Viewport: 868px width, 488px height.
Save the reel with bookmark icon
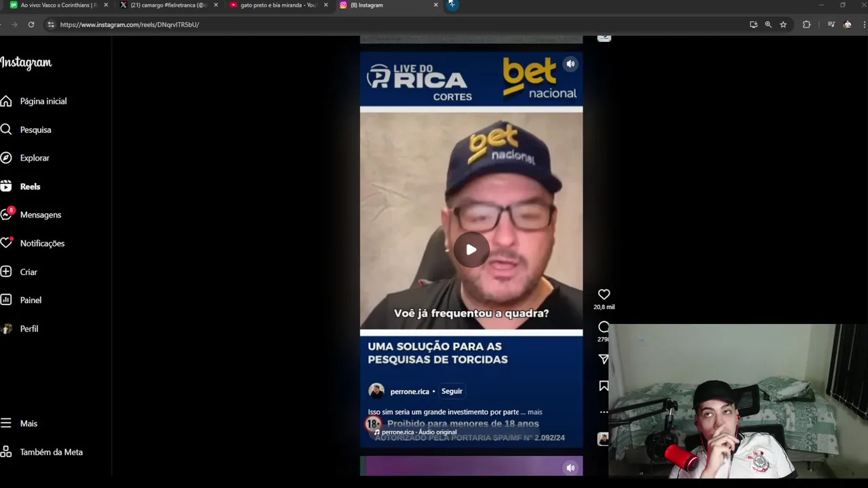604,386
